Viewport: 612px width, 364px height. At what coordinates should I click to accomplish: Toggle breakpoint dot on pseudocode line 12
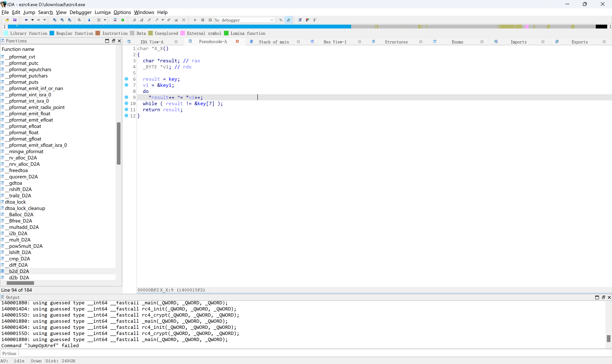click(126, 115)
